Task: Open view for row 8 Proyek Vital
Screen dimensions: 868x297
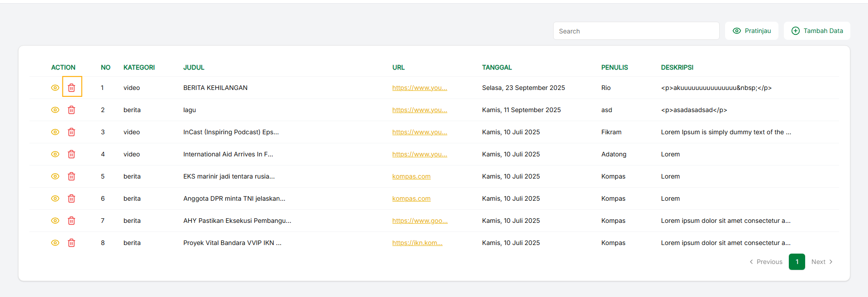Action: (55, 243)
